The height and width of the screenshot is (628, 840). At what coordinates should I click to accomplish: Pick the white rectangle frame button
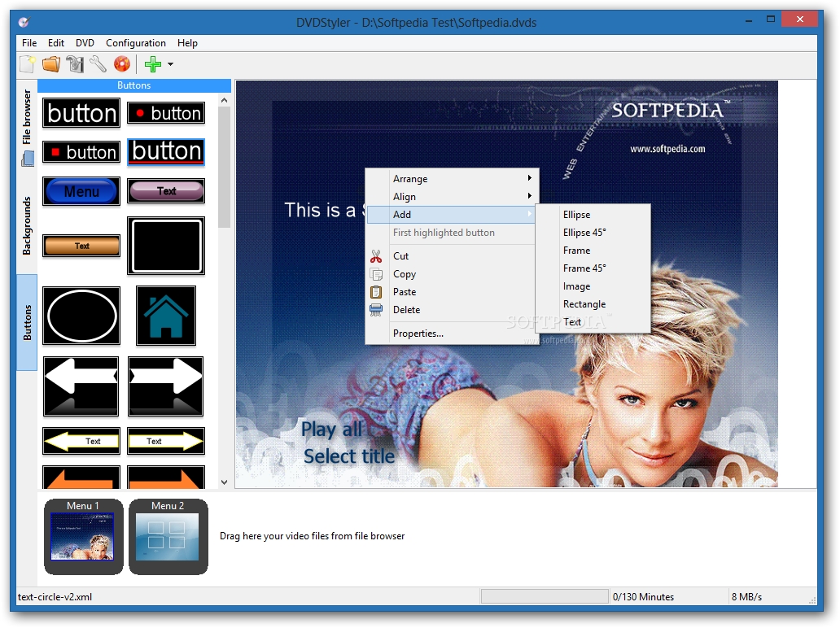pos(166,246)
